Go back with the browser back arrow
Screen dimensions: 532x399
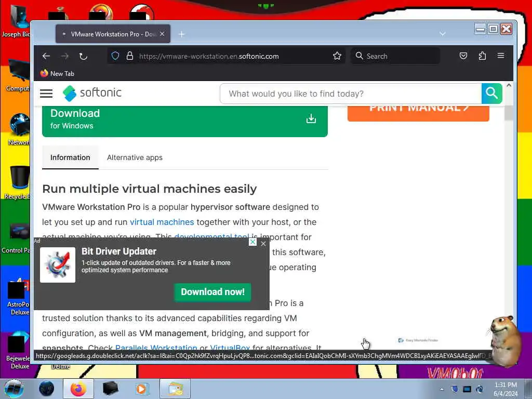tap(46, 56)
